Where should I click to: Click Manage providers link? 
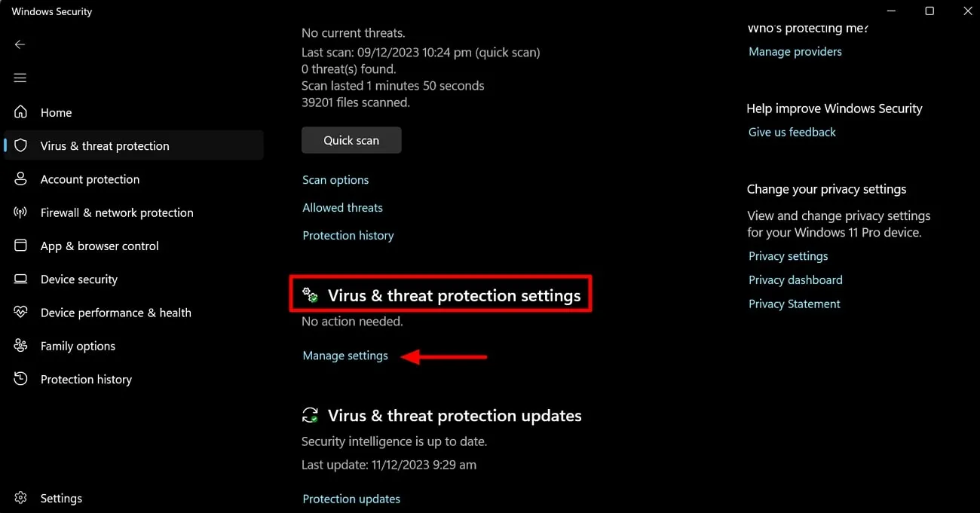pos(795,52)
